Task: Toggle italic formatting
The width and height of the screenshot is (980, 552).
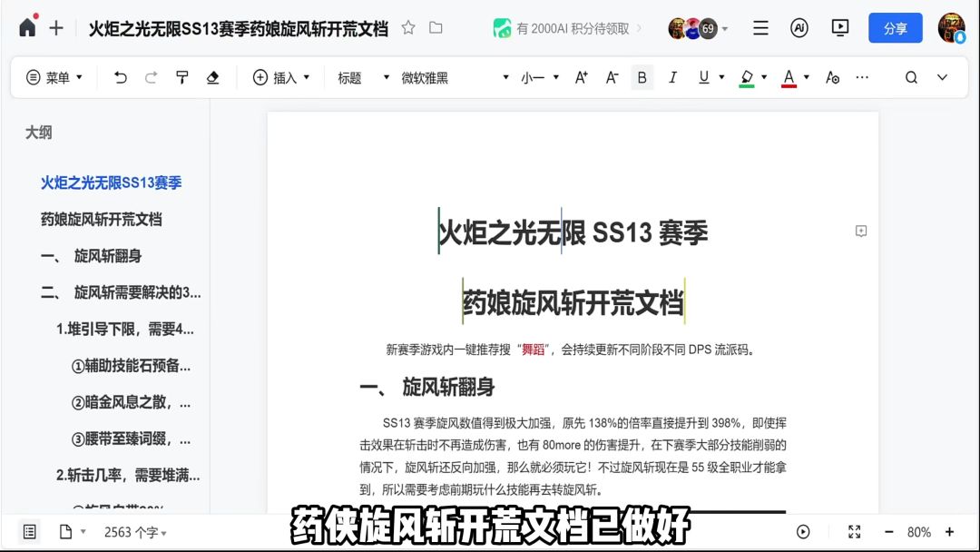Action: [672, 77]
